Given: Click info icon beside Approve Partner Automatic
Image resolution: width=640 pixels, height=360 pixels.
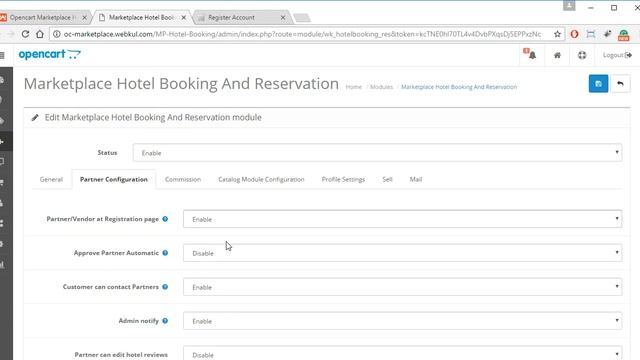Looking at the screenshot, I should click(165, 253).
